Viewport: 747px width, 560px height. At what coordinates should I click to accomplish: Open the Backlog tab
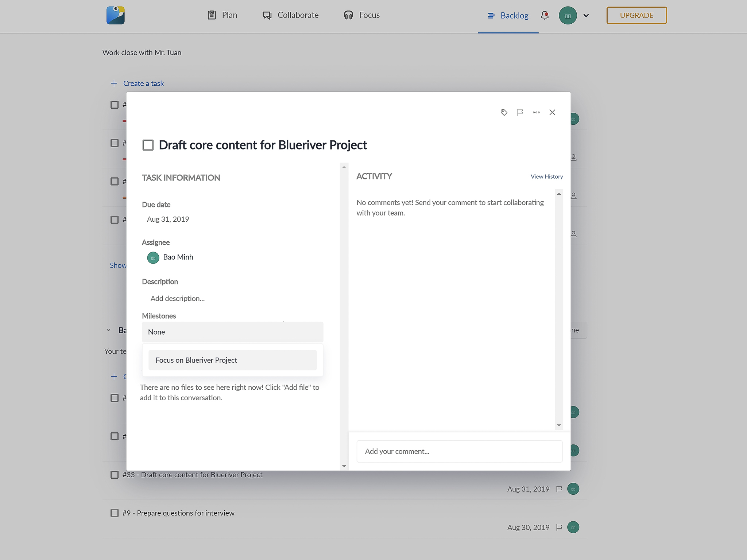click(x=508, y=16)
